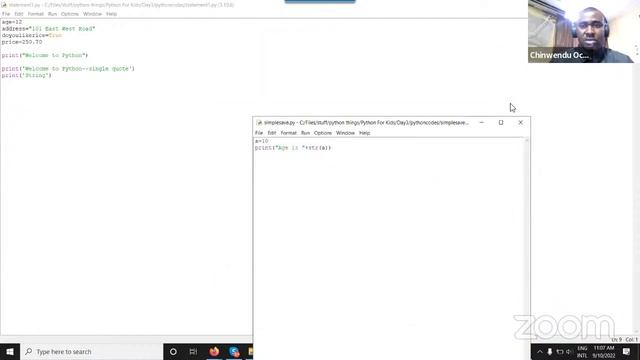
Task: Open the clock showing 11:07 AM
Action: pyautogui.click(x=604, y=352)
